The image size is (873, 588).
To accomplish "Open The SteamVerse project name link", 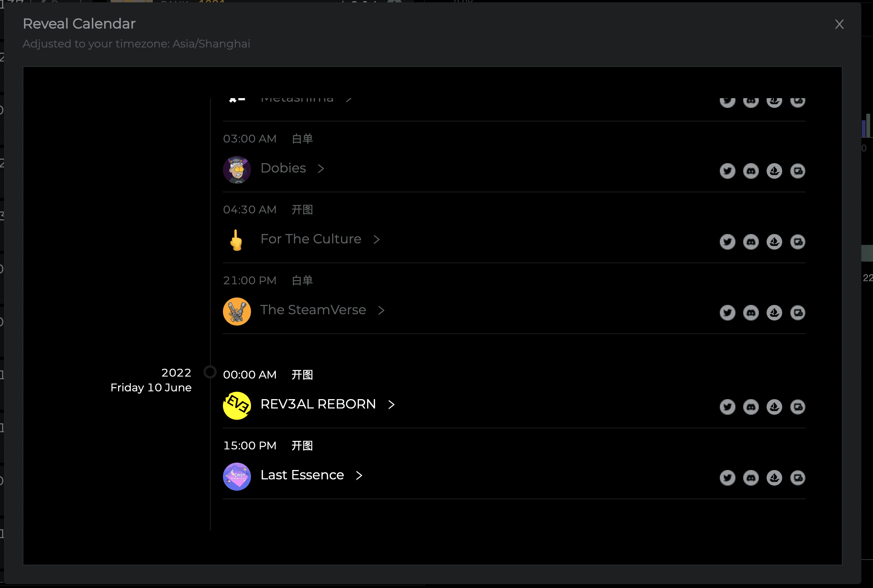I will 313,310.
